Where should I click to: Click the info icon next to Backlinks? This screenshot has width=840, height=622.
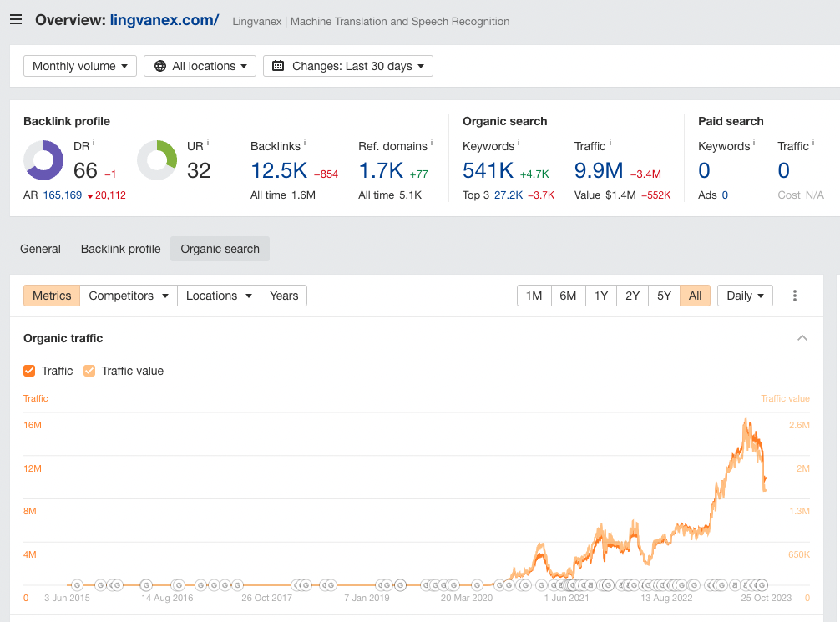point(305,144)
